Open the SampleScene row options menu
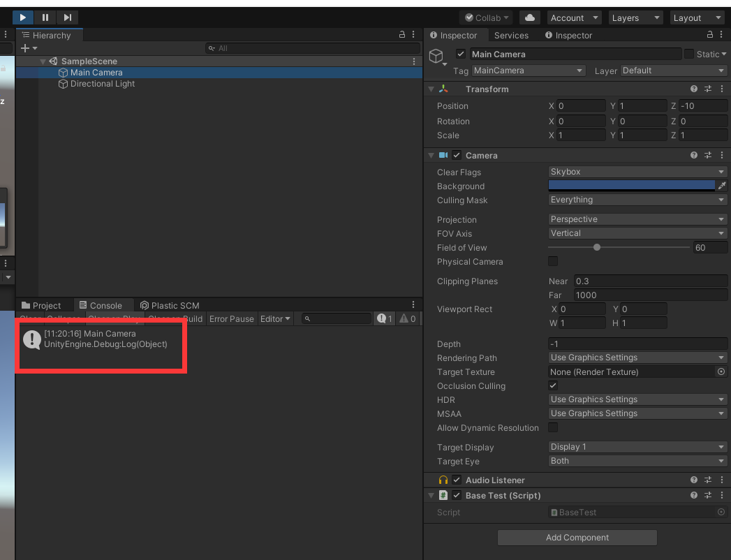Image resolution: width=731 pixels, height=560 pixels. (x=413, y=61)
